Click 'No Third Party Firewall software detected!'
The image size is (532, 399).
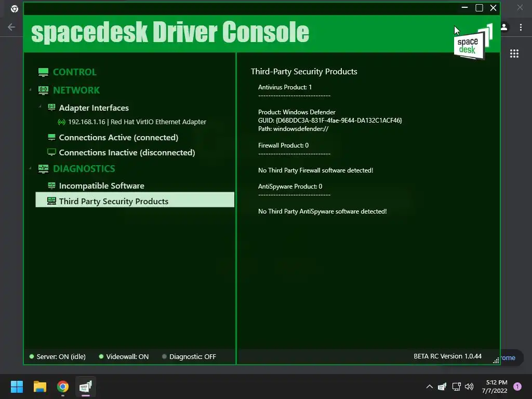coord(315,170)
